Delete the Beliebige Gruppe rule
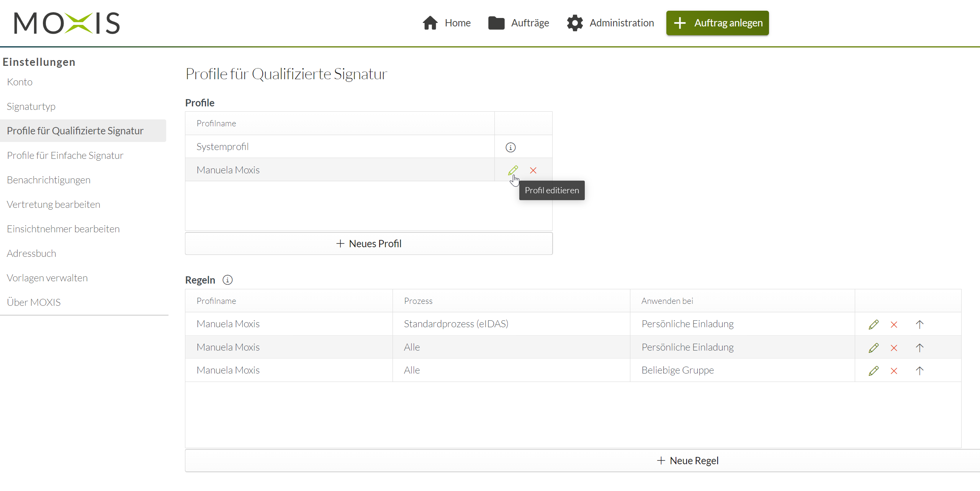This screenshot has height=491, width=980. coord(894,371)
